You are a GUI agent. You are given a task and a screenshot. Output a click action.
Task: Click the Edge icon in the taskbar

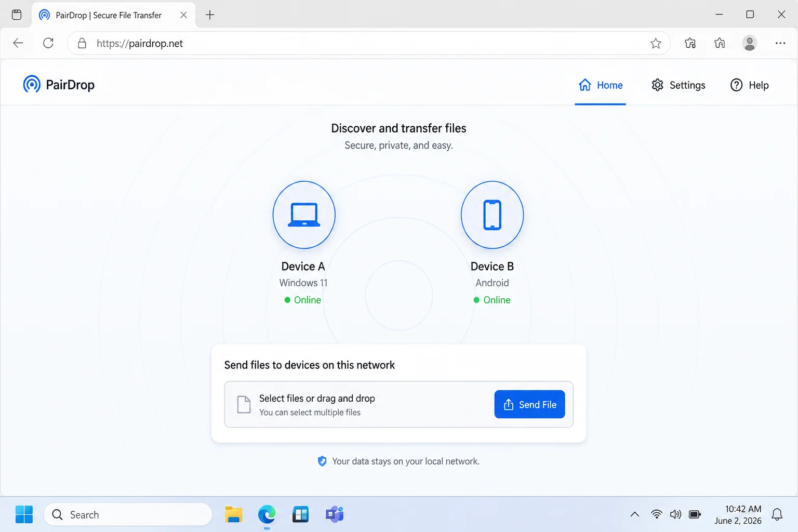(x=267, y=514)
